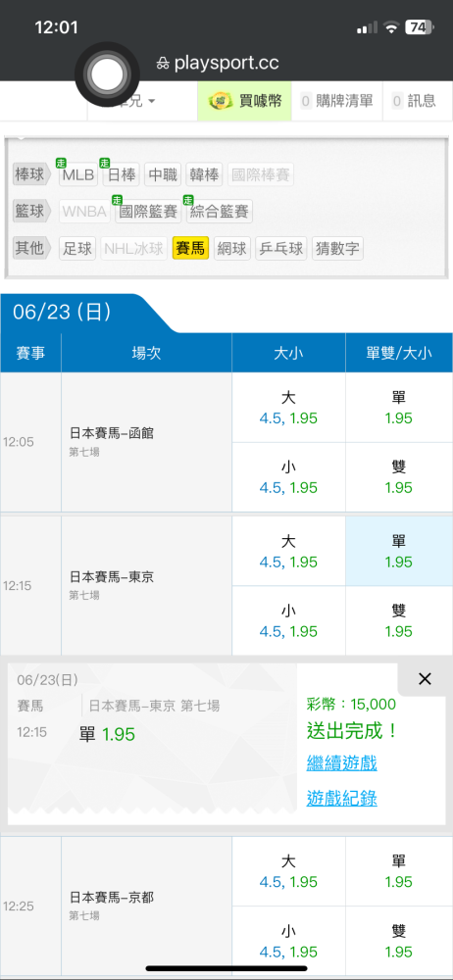Select the NHL冰球 category
The height and width of the screenshot is (980, 453).
coord(133,248)
